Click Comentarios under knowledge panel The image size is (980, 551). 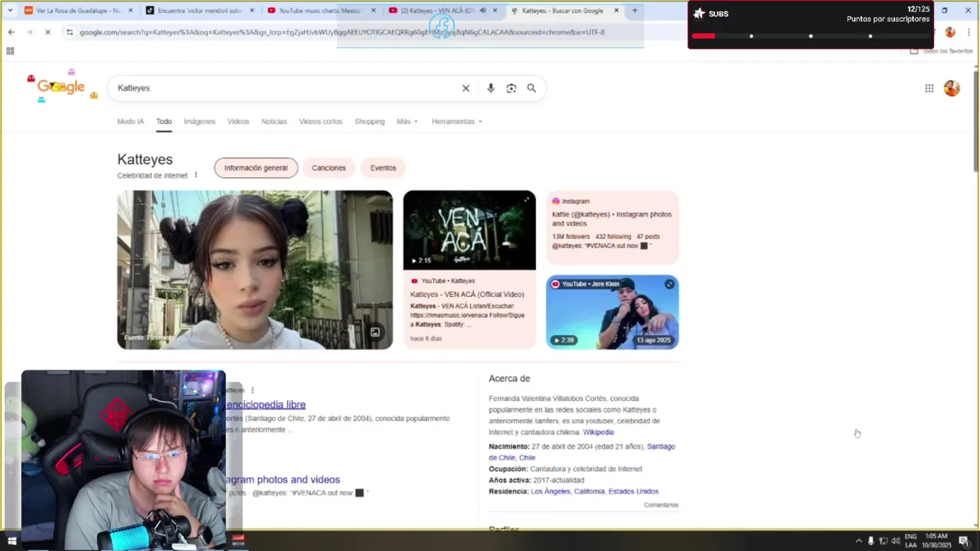[661, 505]
